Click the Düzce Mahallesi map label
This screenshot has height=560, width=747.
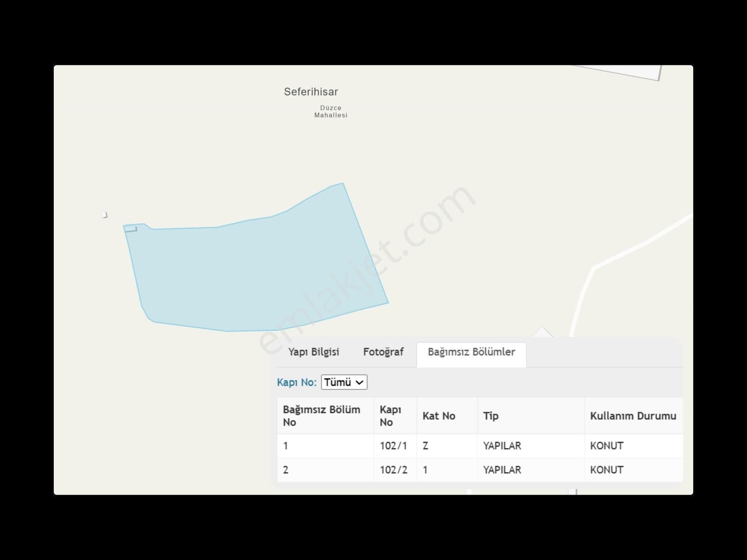click(331, 112)
